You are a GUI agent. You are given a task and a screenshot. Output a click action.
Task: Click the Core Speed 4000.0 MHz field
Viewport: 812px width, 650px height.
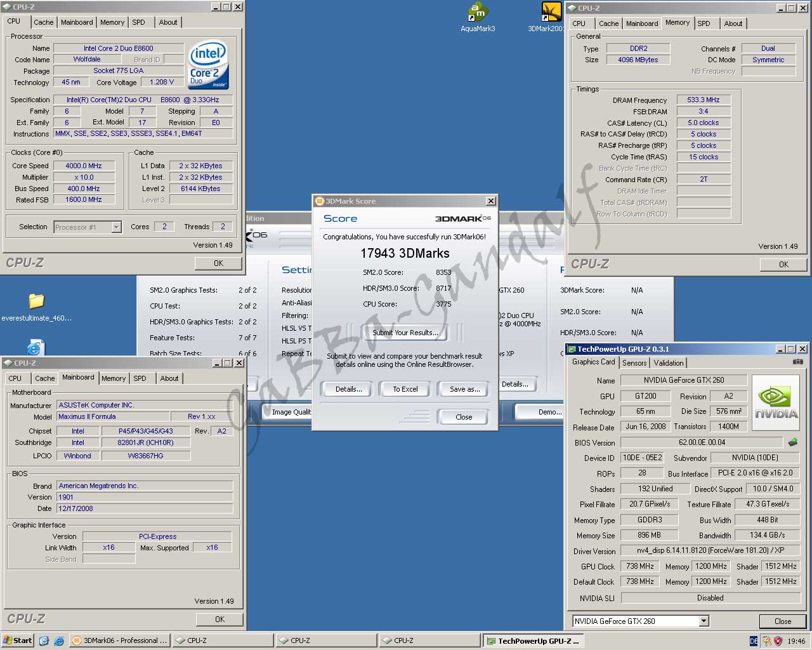coord(84,166)
